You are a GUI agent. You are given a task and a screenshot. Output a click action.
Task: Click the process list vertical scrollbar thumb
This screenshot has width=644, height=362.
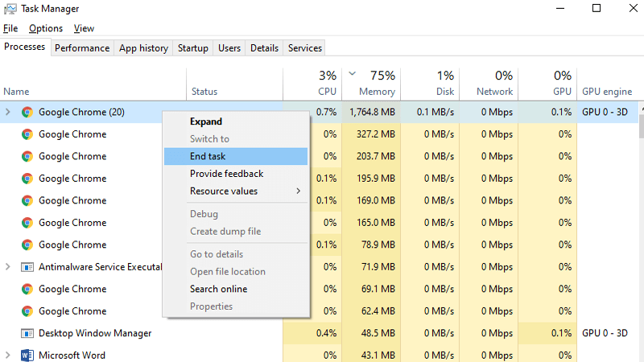[x=641, y=126]
